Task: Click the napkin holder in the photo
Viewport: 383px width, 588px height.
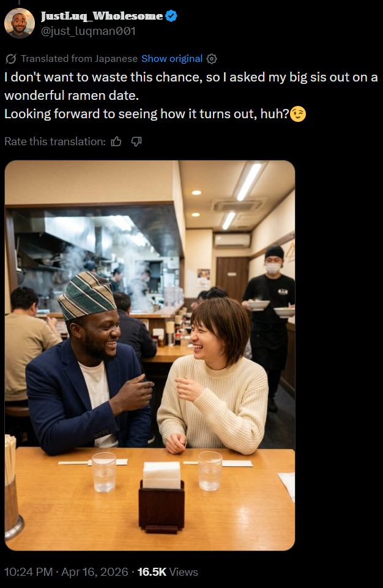Action: click(x=162, y=497)
